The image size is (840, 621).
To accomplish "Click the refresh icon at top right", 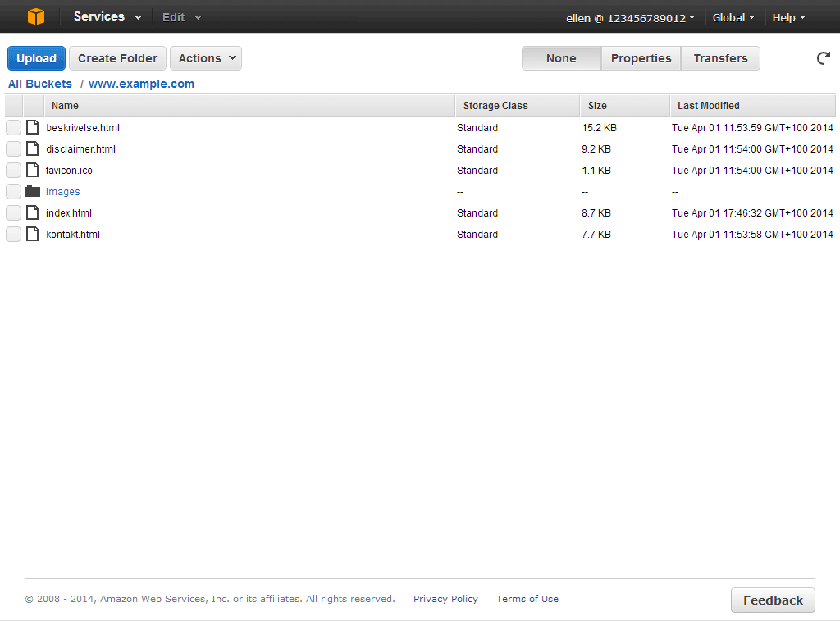I will pos(823,58).
